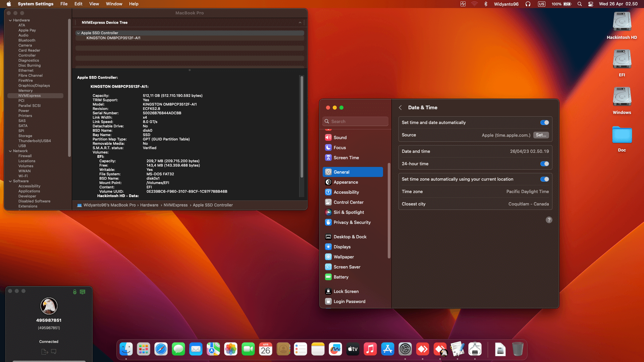Open Photos app in Dock
This screenshot has height=362, width=644.
231,349
